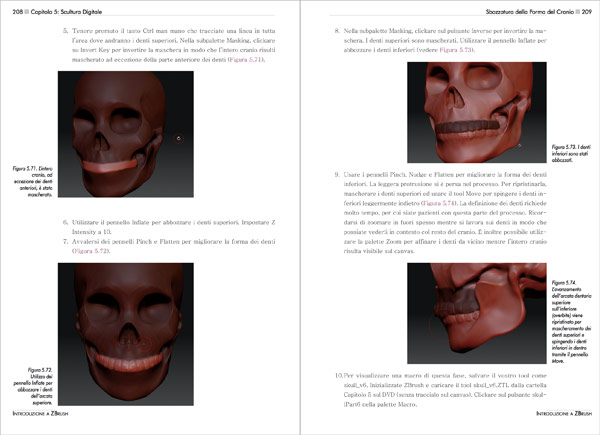Select caption text 'Figura 5.71. L'intero cranio'
Image resolution: width=600 pixels, height=435 pixels.
[x=33, y=181]
